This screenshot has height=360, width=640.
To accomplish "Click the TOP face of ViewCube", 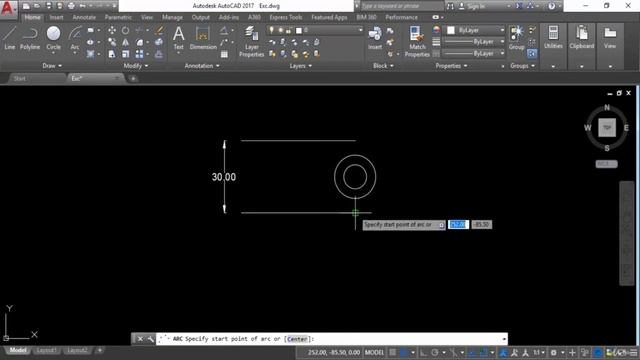I will pyautogui.click(x=607, y=128).
